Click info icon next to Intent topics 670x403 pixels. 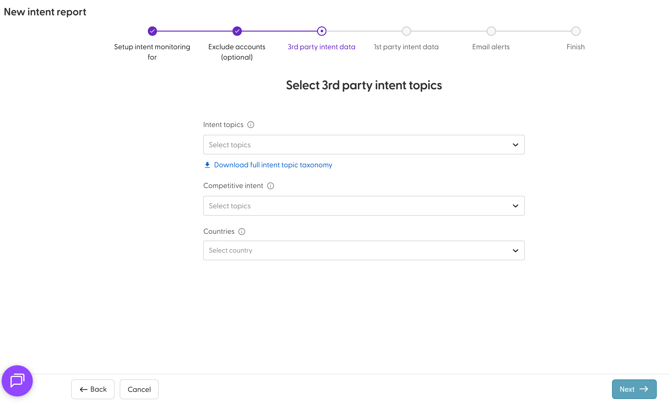(251, 125)
